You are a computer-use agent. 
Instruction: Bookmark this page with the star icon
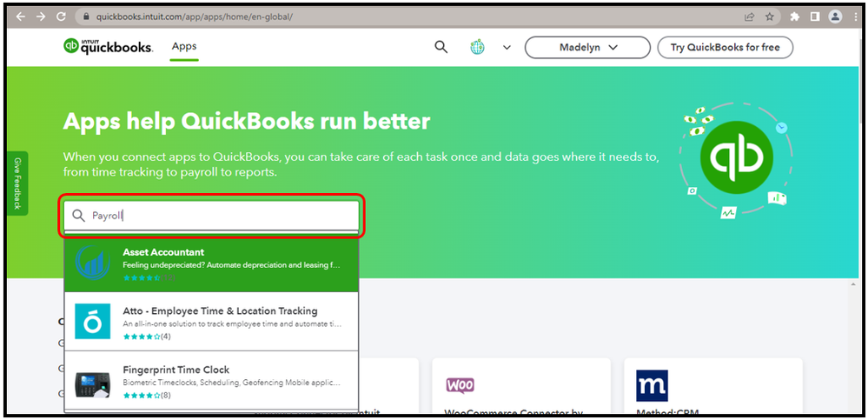(x=770, y=17)
